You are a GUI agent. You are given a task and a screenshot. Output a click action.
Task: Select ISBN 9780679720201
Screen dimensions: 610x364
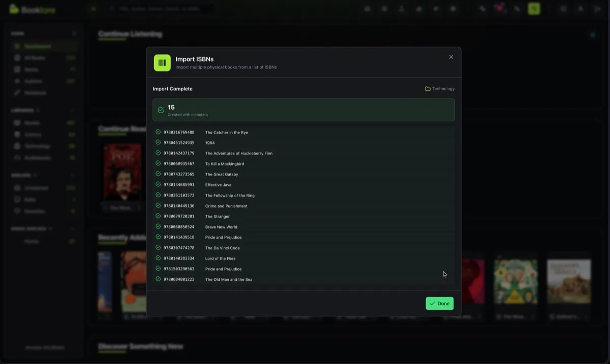coord(179,216)
